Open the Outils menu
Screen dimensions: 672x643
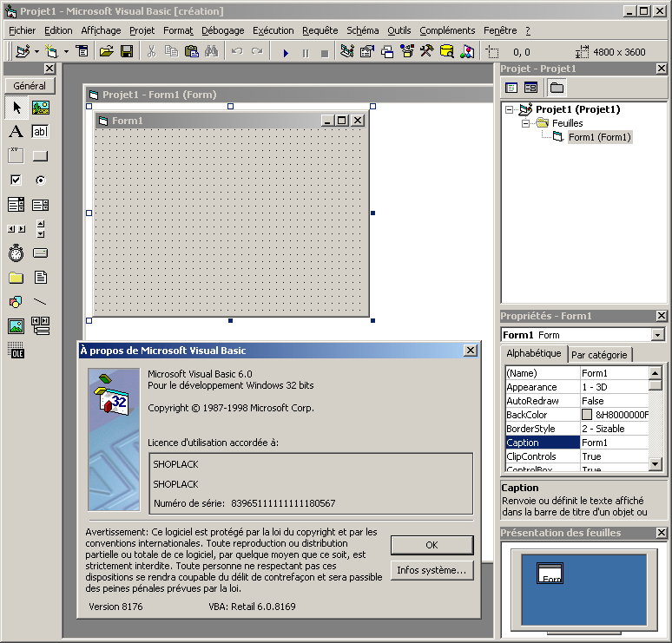399,30
